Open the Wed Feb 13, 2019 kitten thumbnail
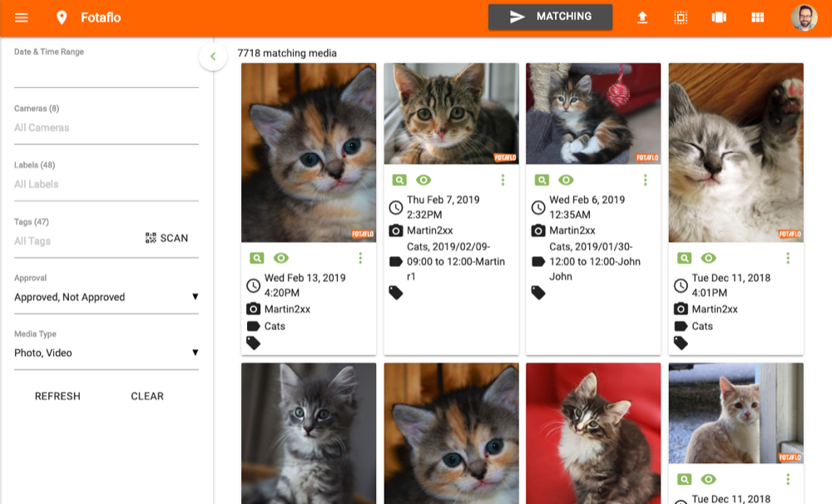Screen dimensions: 832x504 pyautogui.click(x=309, y=153)
